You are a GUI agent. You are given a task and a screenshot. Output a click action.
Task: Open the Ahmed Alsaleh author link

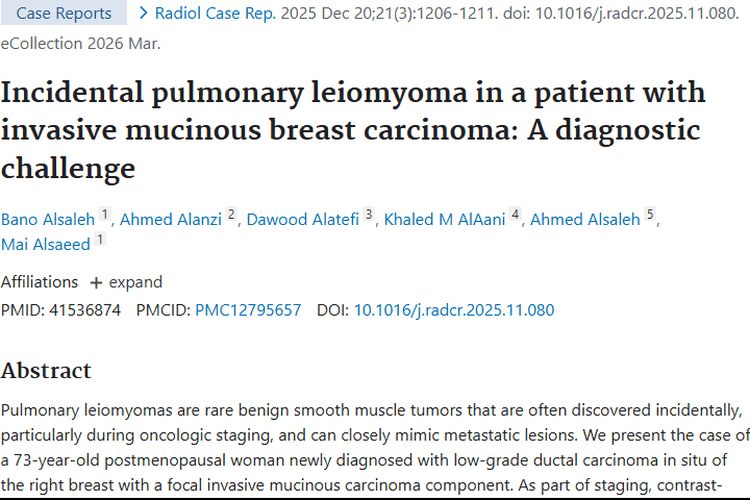584,220
